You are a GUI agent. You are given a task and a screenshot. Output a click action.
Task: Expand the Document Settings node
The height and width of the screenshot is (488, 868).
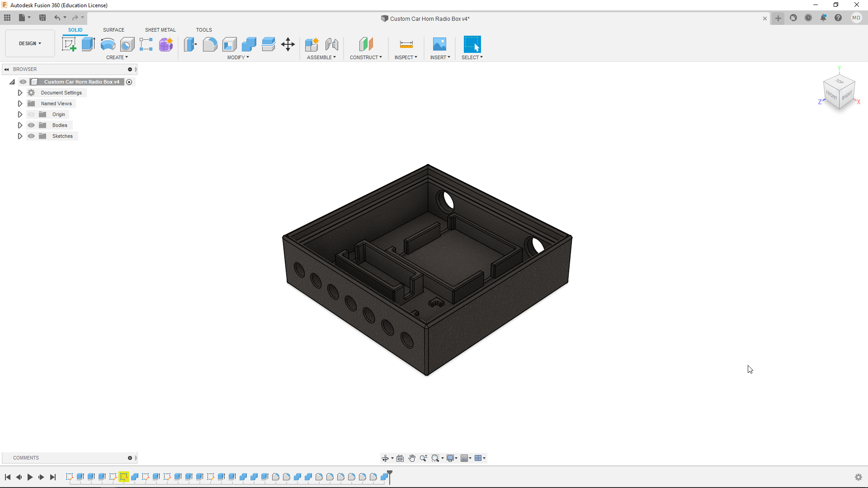20,93
